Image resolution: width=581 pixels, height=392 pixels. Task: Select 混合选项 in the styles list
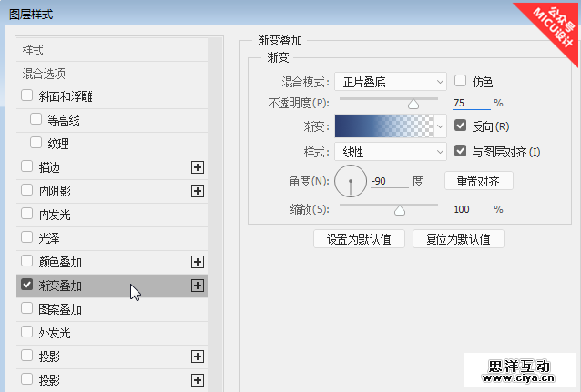[45, 73]
